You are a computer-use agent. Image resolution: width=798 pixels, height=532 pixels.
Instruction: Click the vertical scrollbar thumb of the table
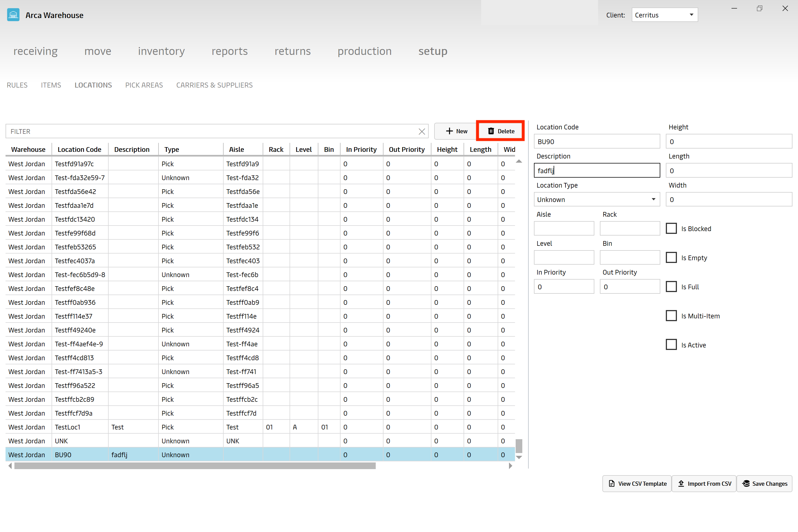click(519, 446)
